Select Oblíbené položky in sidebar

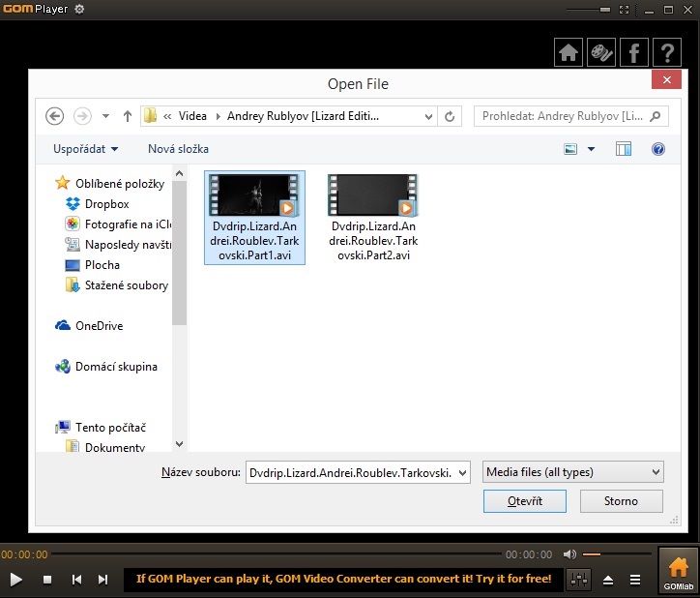pos(110,184)
